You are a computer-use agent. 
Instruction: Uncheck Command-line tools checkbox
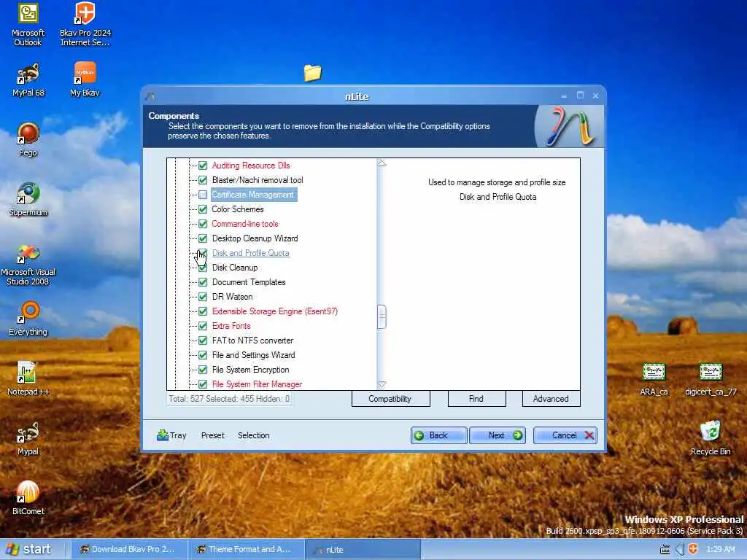[x=203, y=224]
